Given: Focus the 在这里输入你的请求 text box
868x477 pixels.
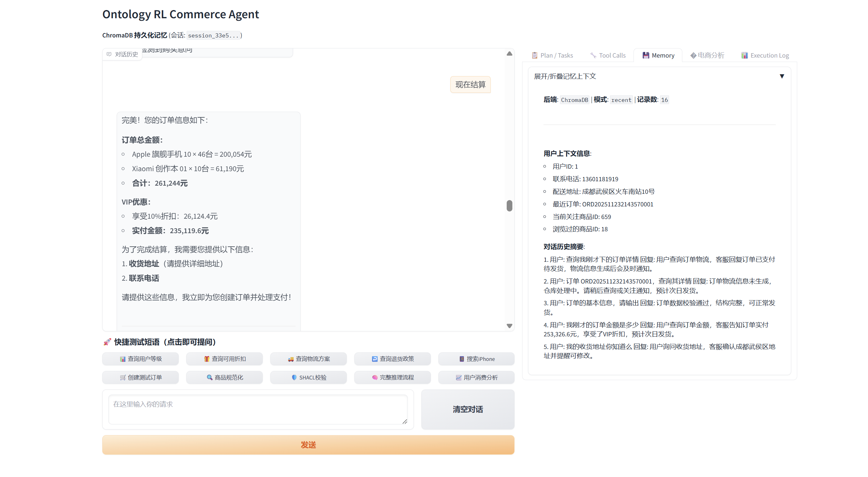Looking at the screenshot, I should click(258, 409).
